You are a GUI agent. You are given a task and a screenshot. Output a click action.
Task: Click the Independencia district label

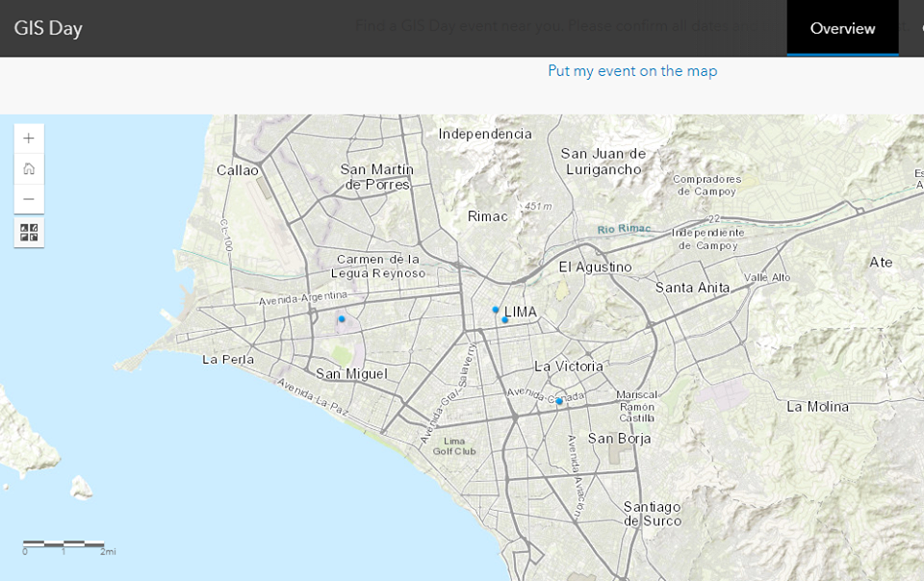(x=485, y=134)
